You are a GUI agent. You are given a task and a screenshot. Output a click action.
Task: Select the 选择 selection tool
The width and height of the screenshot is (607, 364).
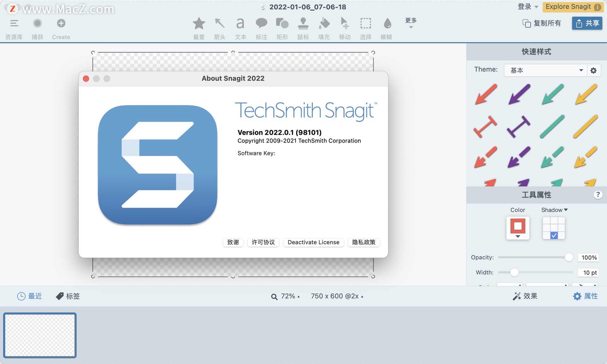(x=365, y=23)
